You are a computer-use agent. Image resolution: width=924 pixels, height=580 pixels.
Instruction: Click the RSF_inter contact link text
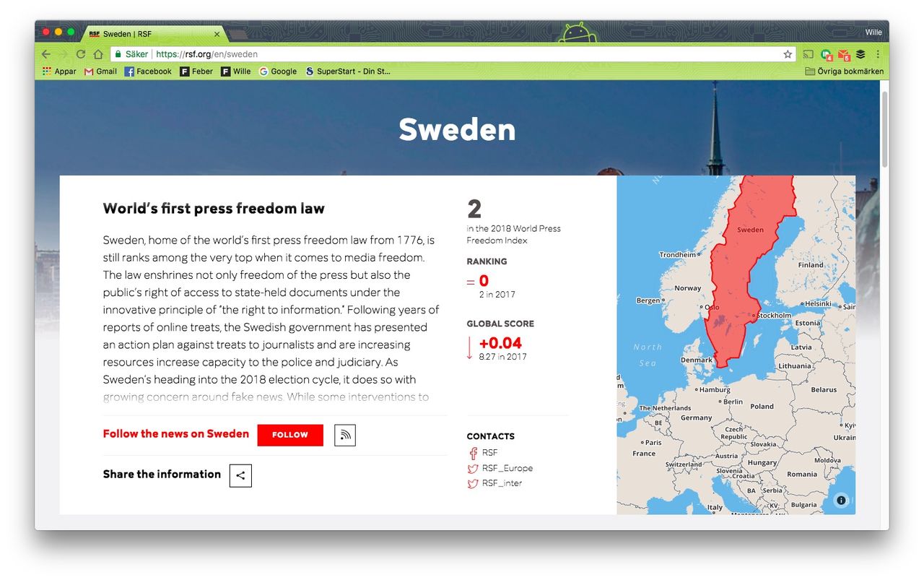[502, 483]
